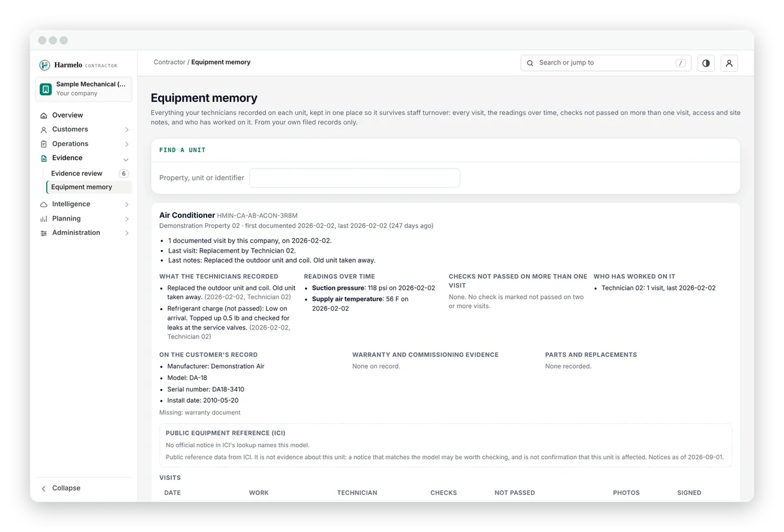Viewport: 784px width, 532px height.
Task: Click the Intelligence cloud icon
Action: point(44,205)
